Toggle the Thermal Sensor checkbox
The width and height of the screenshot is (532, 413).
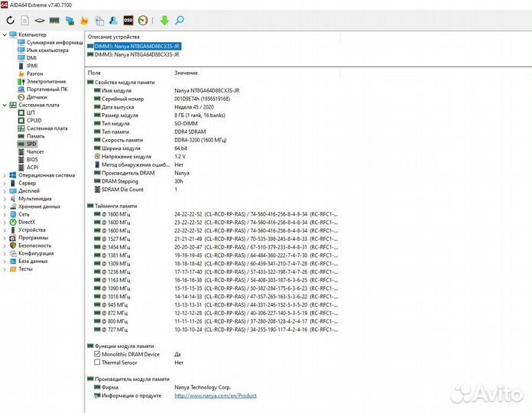coord(97,363)
